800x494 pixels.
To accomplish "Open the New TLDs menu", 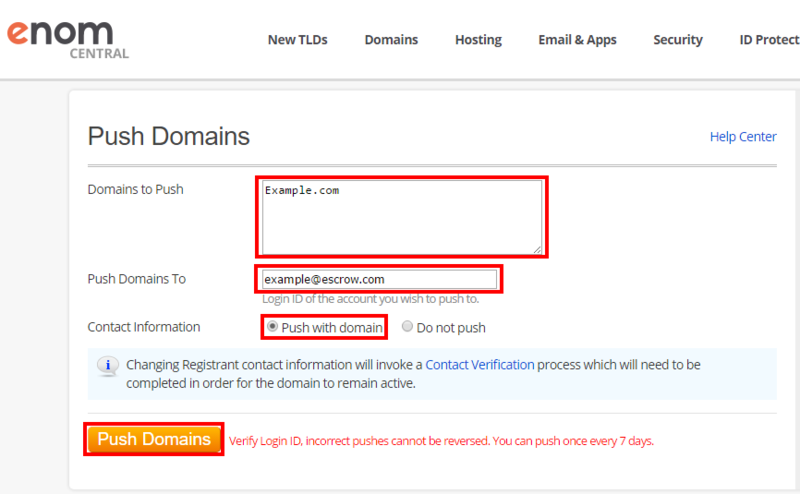I will [297, 40].
